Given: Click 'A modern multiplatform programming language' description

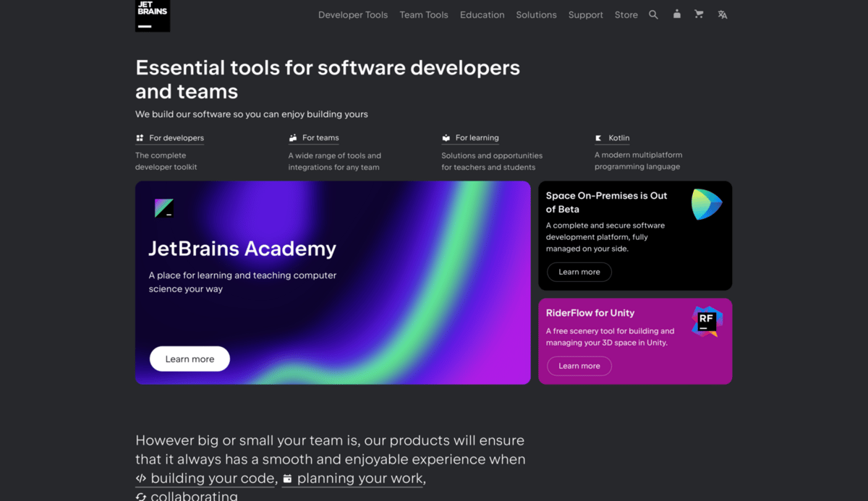Looking at the screenshot, I should click(x=638, y=160).
